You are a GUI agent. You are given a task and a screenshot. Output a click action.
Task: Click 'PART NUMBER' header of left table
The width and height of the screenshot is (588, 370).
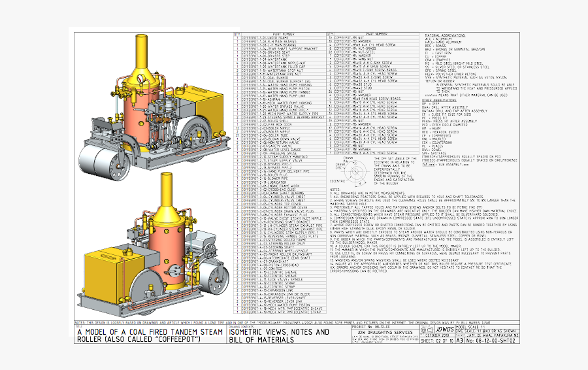coord(284,34)
